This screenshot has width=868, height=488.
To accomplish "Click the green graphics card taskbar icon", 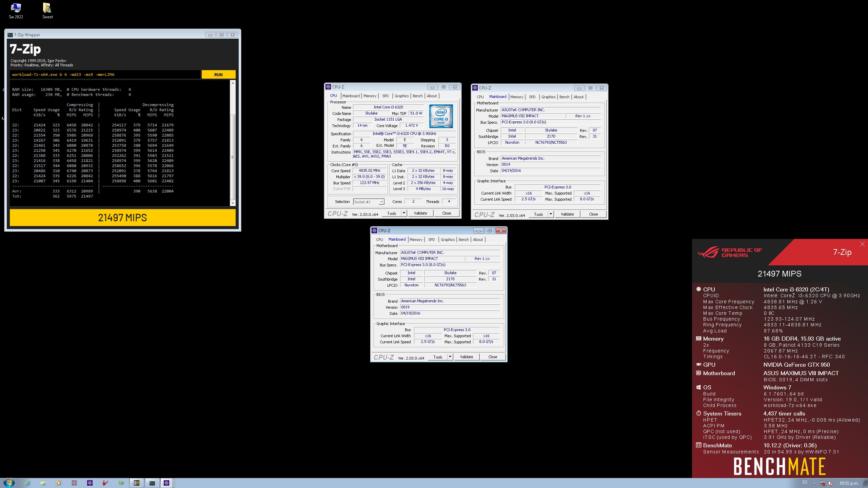I will (121, 483).
